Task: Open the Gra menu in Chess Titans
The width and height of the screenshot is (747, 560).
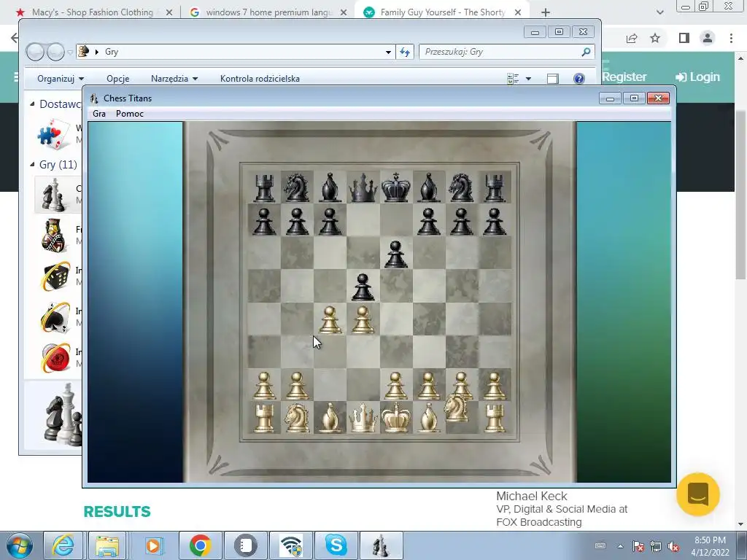Action: click(x=99, y=113)
